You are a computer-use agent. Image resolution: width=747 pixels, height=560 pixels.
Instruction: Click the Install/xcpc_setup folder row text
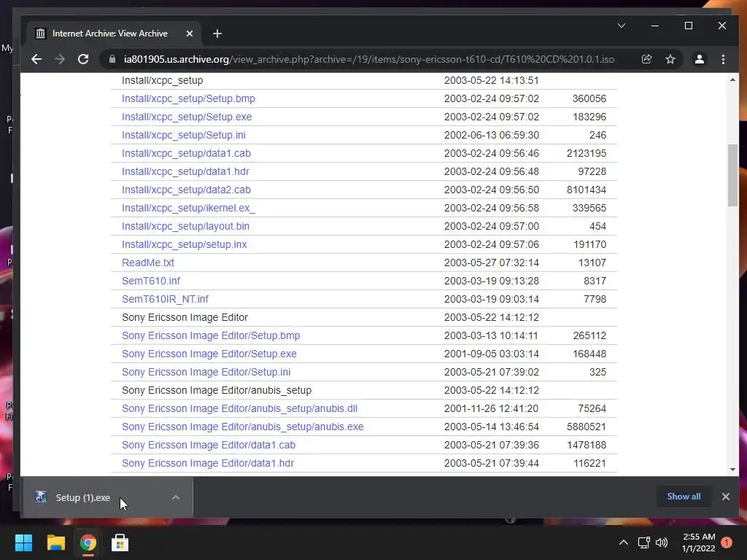[x=162, y=80]
